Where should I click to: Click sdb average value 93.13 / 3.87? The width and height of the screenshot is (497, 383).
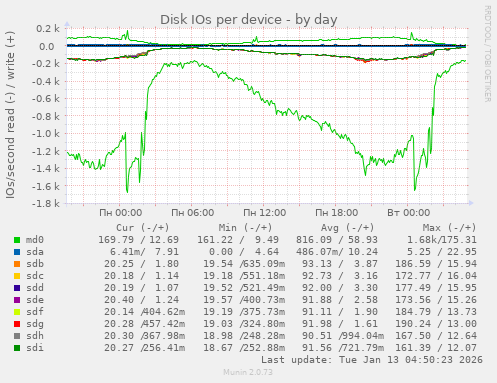(340, 264)
